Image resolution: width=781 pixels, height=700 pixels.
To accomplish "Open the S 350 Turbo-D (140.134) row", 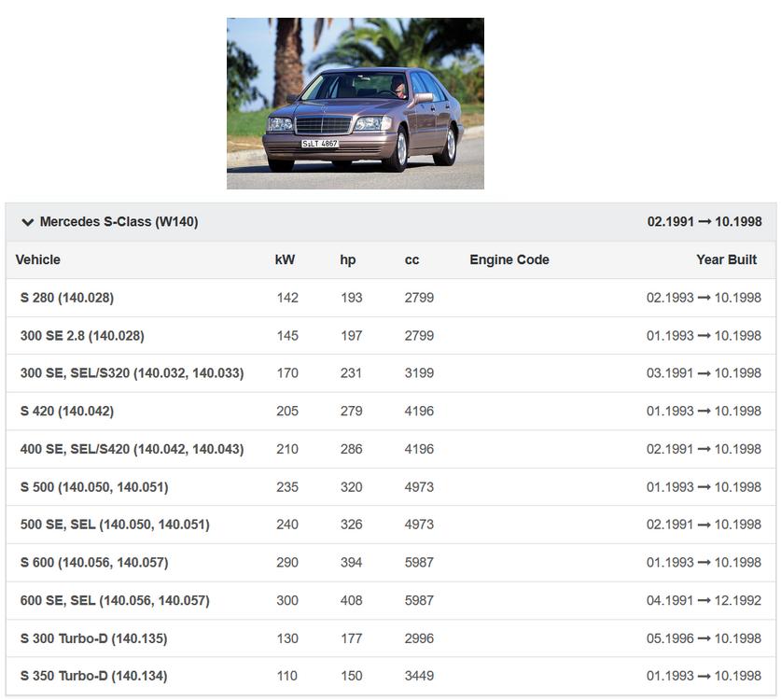I will point(93,676).
